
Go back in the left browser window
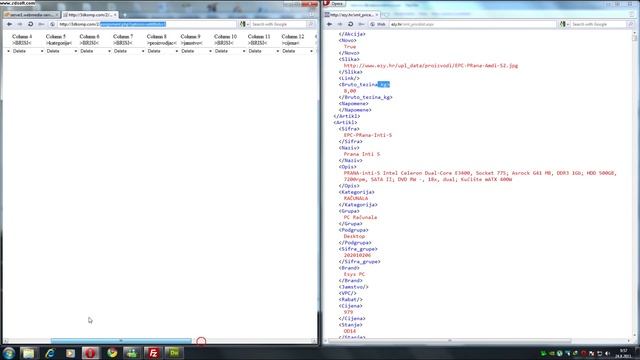9,24
